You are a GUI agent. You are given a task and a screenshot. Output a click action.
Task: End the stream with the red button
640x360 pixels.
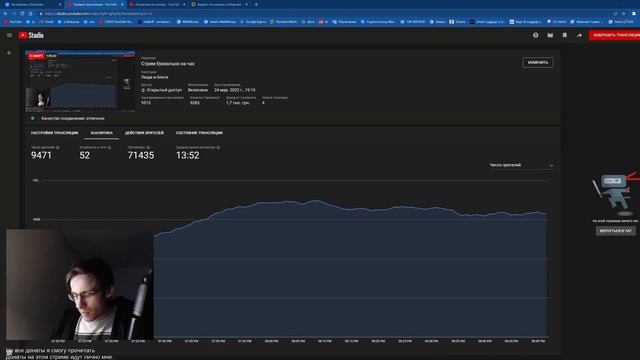[615, 35]
